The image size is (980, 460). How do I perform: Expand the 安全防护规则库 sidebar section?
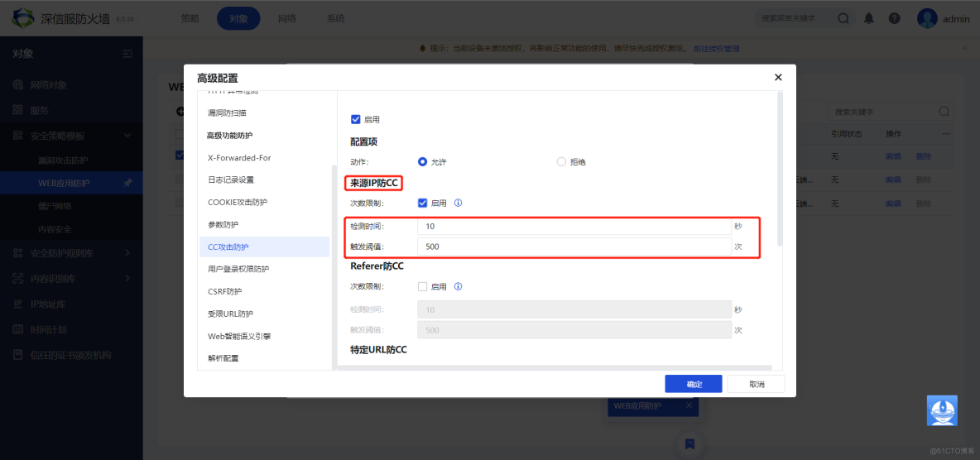(127, 253)
